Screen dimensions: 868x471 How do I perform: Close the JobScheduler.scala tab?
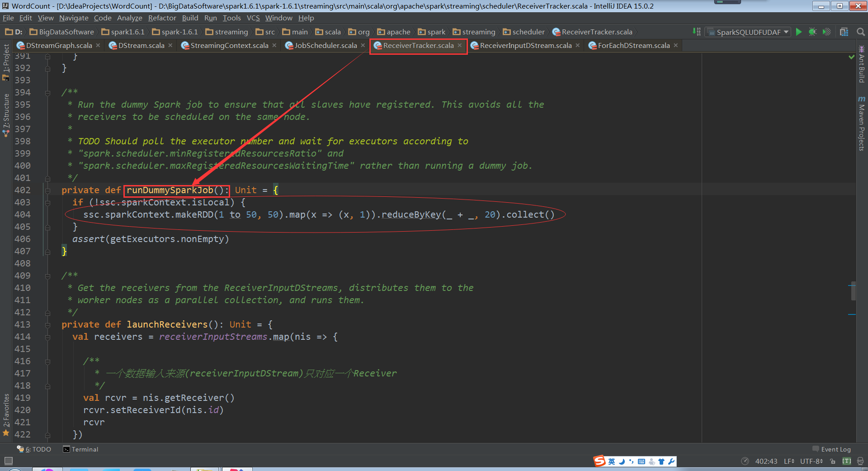(x=363, y=45)
